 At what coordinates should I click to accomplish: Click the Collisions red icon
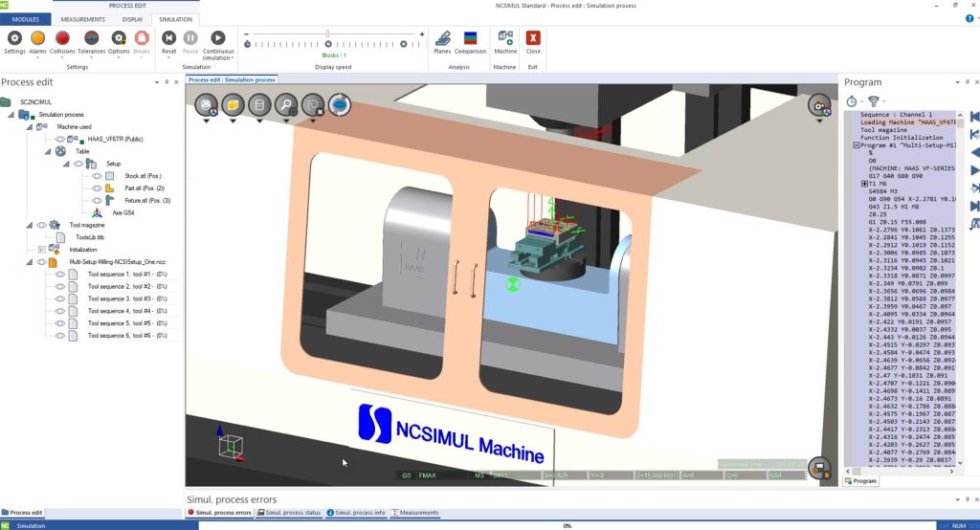63,37
